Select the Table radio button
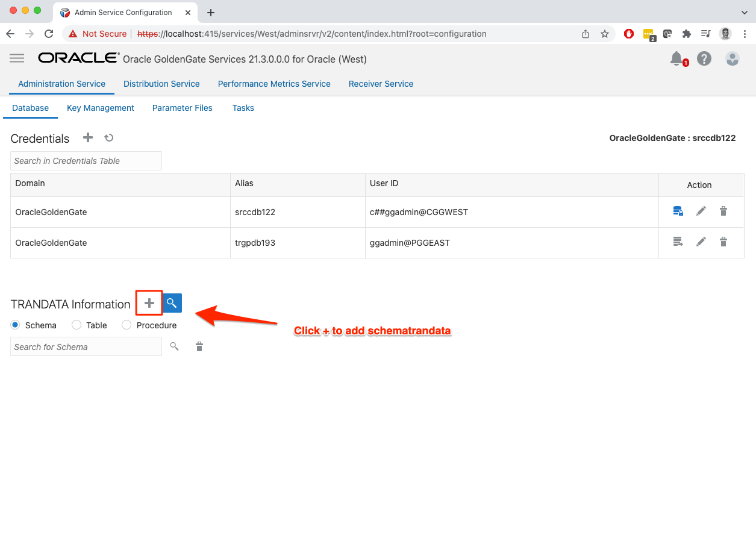Viewport: 756px width, 547px height. (x=77, y=325)
